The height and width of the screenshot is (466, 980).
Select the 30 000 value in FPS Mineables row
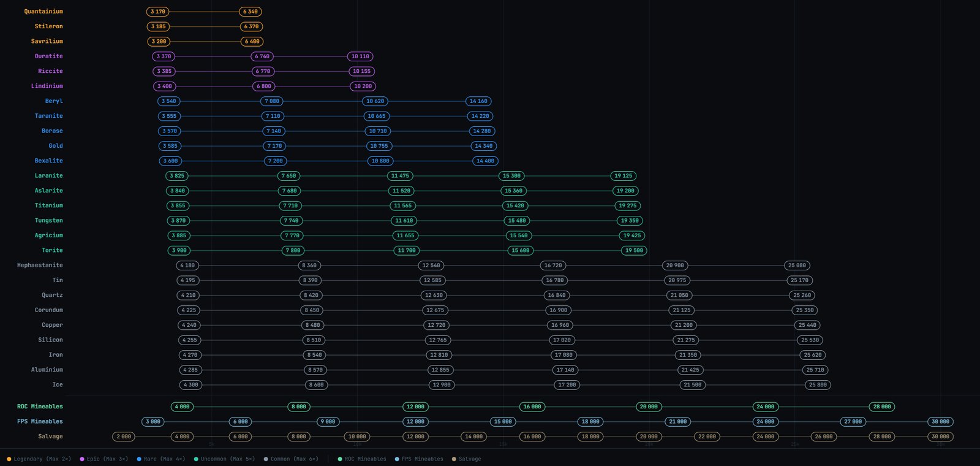[x=940, y=422]
